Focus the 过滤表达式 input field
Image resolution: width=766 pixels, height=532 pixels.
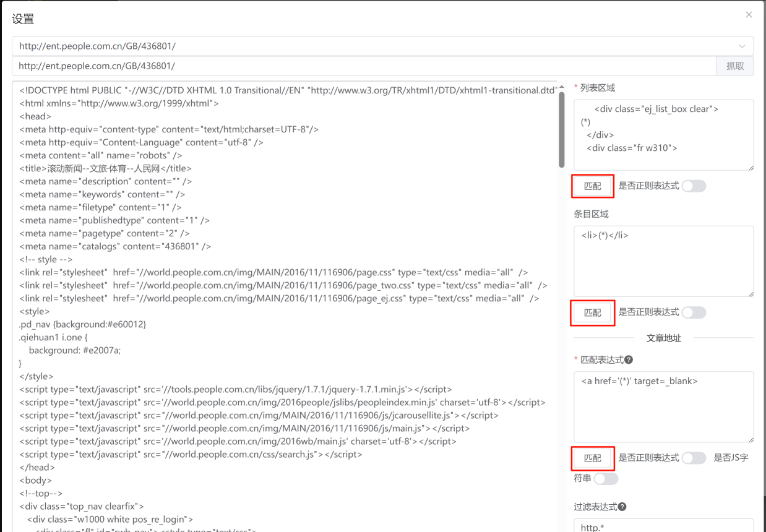click(663, 526)
